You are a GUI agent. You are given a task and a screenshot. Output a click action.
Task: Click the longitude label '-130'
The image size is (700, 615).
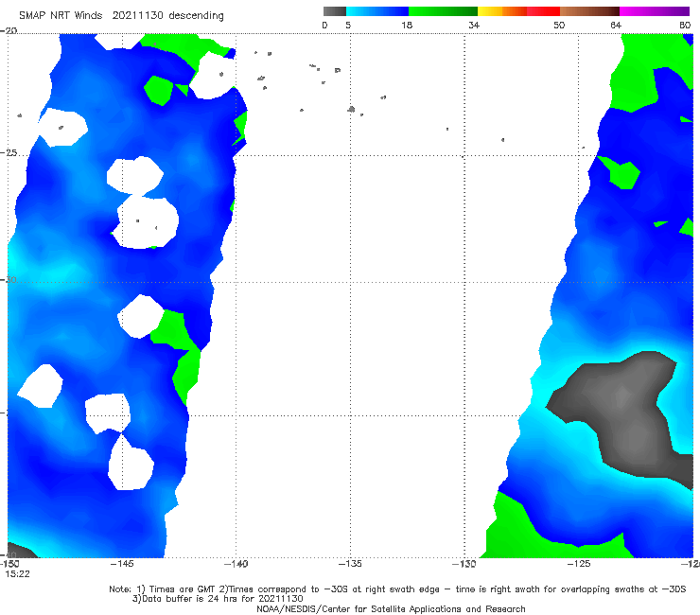(464, 564)
